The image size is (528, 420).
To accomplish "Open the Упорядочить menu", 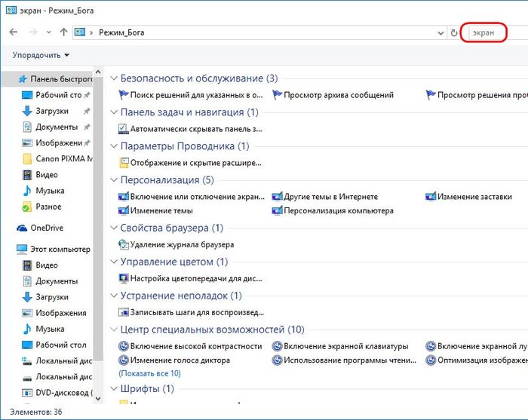I will point(41,56).
